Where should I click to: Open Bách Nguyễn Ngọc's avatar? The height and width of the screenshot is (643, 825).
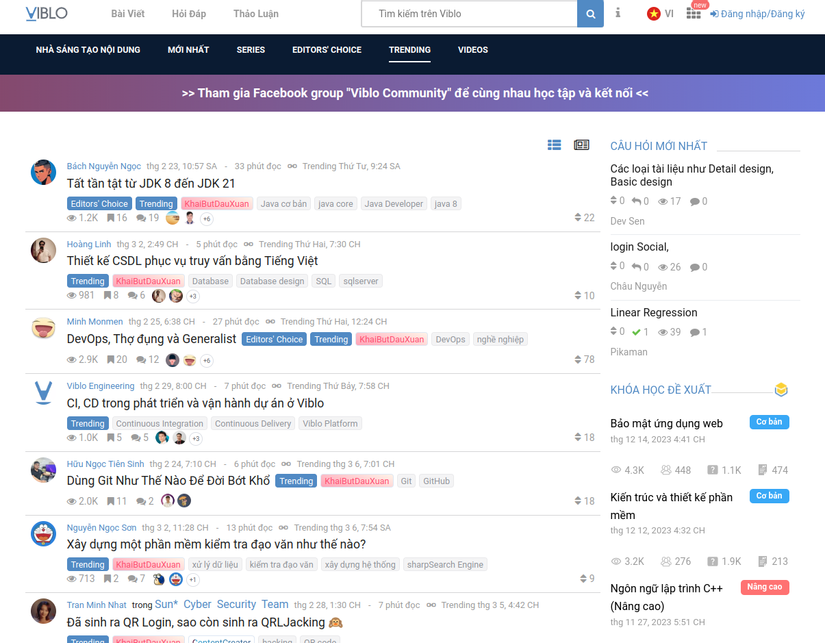(x=43, y=173)
